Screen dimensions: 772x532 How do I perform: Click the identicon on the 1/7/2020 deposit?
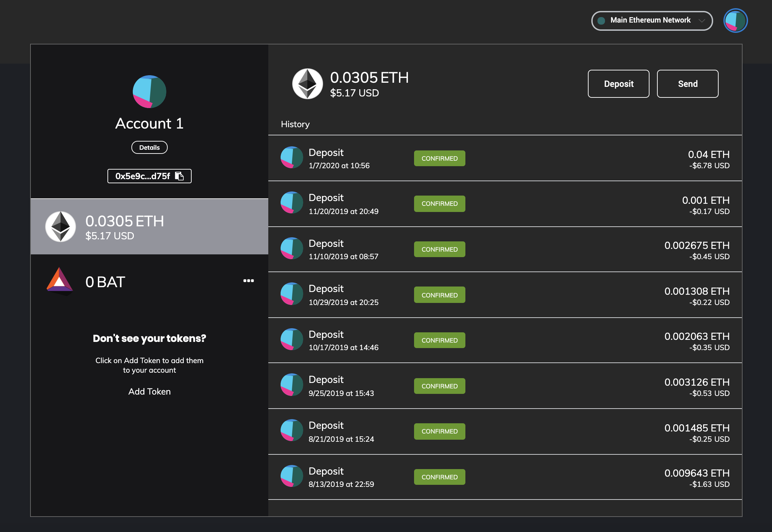click(x=292, y=158)
